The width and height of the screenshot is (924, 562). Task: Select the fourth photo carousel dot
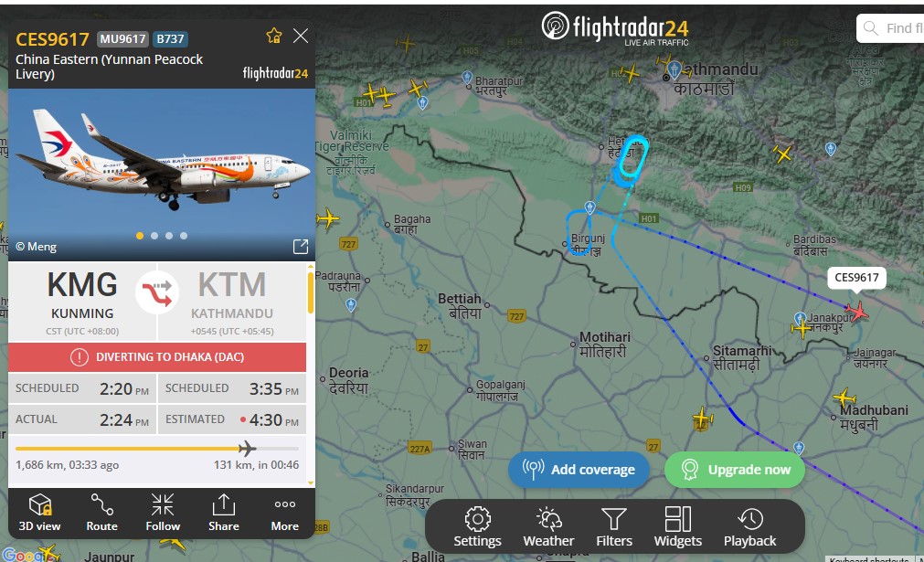(x=184, y=236)
